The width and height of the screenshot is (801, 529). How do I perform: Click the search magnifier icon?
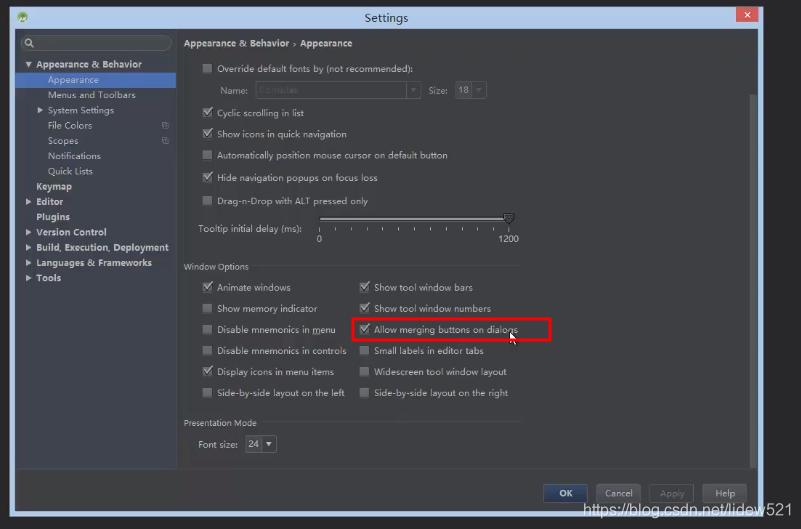(x=29, y=43)
